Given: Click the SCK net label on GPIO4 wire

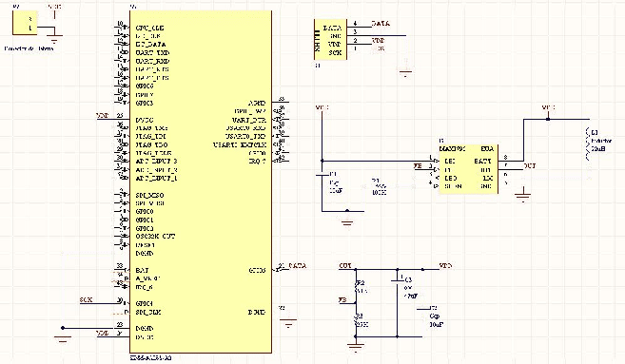Looking at the screenshot, I should [87, 300].
